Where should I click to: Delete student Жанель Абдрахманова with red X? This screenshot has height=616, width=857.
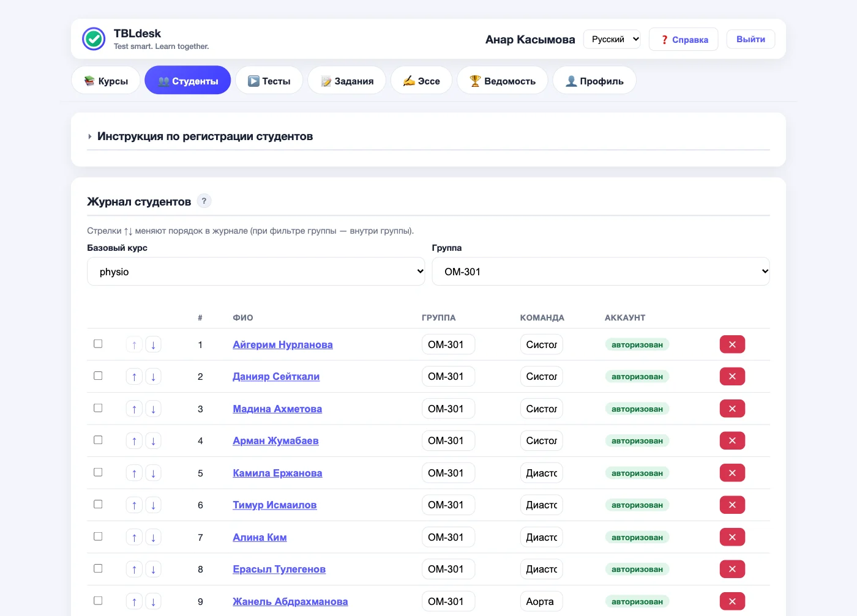(x=732, y=601)
